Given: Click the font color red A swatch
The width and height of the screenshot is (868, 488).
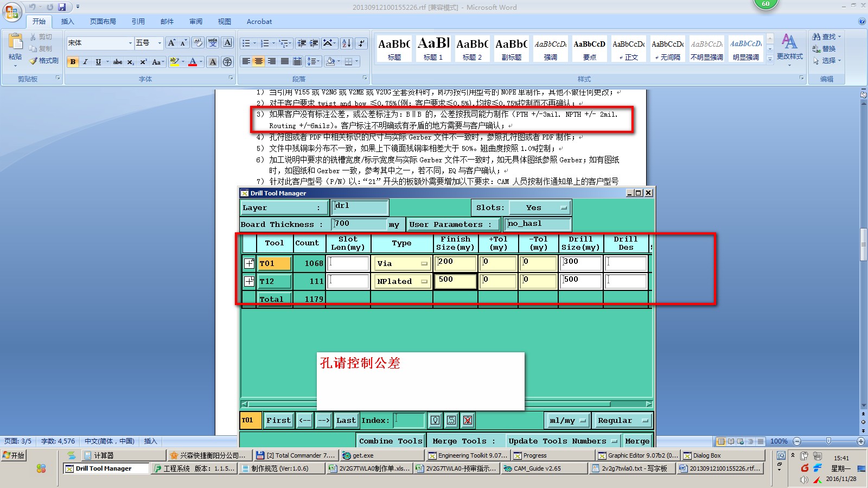Looking at the screenshot, I should pyautogui.click(x=193, y=62).
